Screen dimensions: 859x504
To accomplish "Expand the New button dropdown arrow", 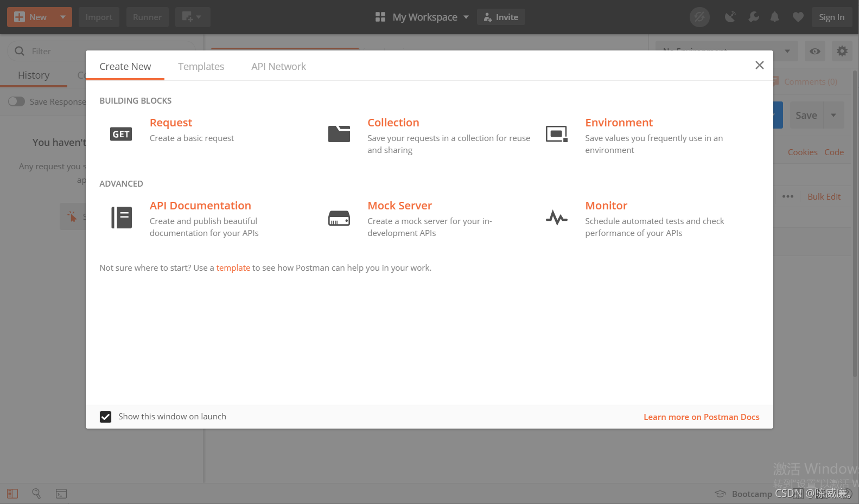I will click(x=63, y=17).
